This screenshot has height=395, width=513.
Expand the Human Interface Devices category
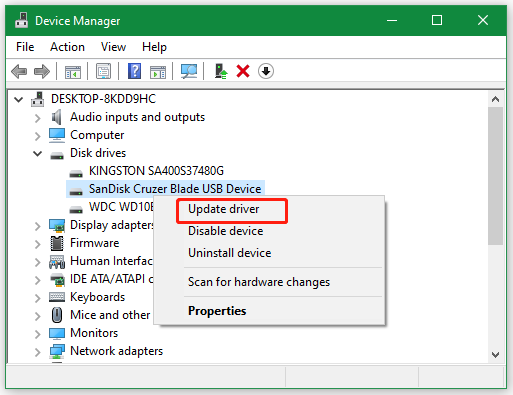tap(38, 262)
